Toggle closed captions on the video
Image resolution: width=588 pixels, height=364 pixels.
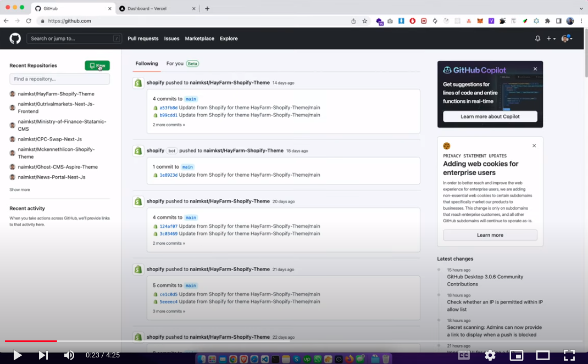pos(464,355)
